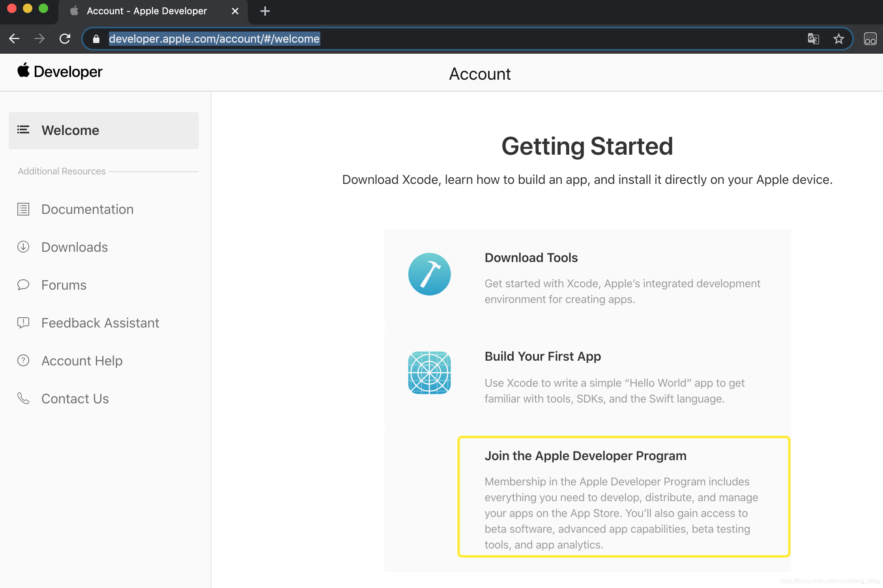This screenshot has width=883, height=588.
Task: View site info via the lock icon
Action: [x=96, y=39]
